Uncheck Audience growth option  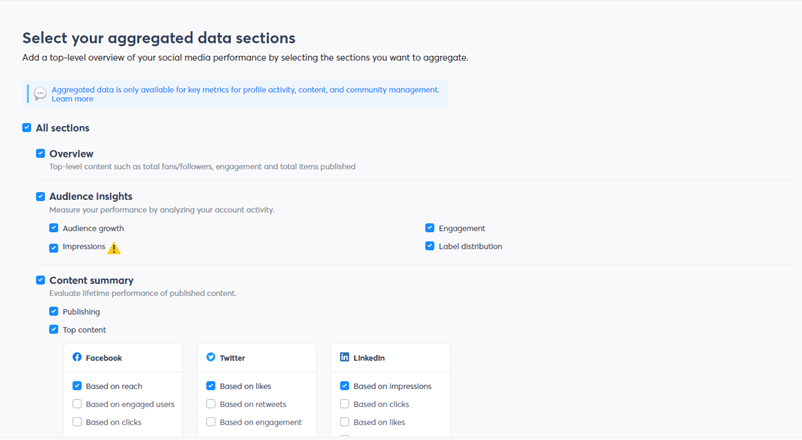(x=54, y=228)
